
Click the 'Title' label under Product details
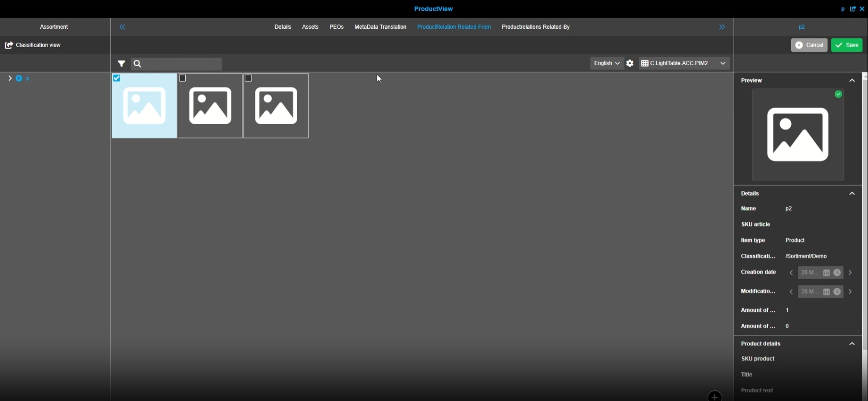pyautogui.click(x=747, y=375)
